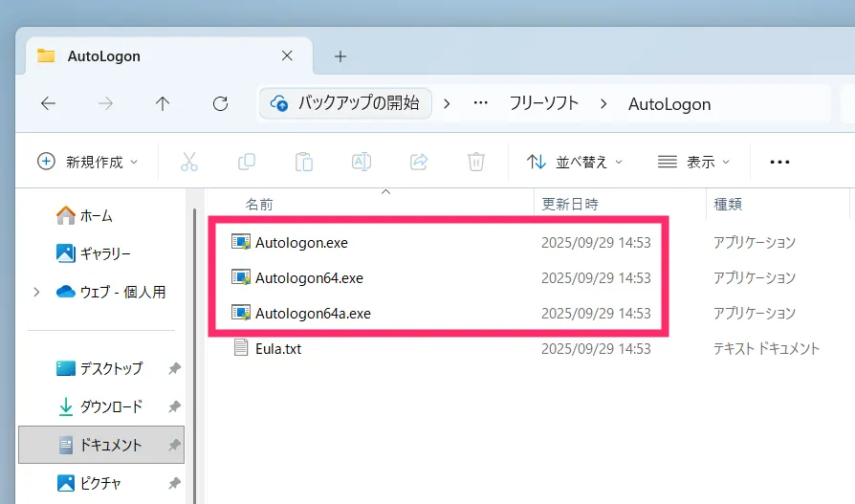
Task: Click pin icon beside ピクチャ
Action: pos(174,483)
